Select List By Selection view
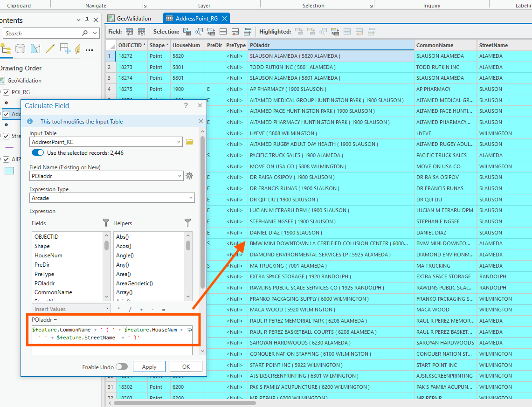This screenshot has width=532, height=407. pos(35,49)
